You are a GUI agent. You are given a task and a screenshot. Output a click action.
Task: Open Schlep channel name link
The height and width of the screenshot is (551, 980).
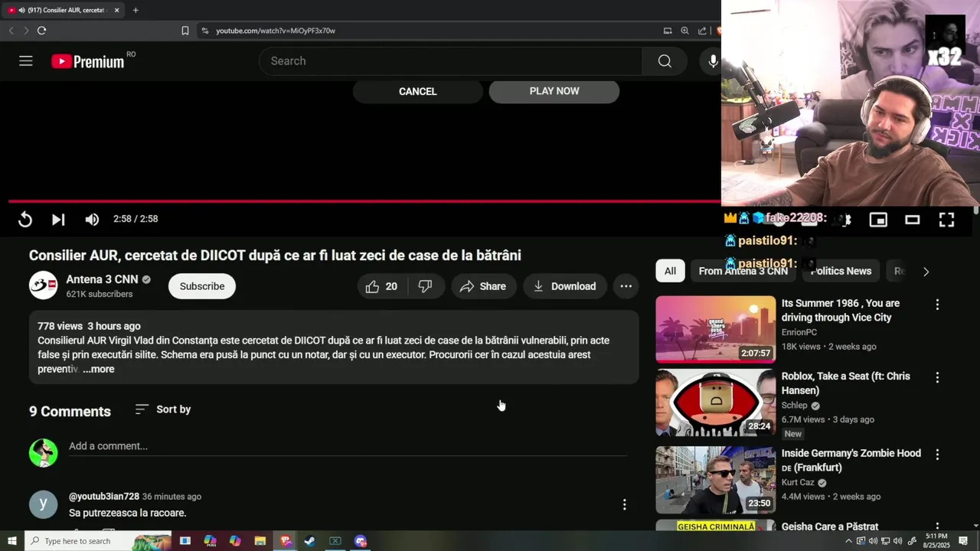pyautogui.click(x=794, y=406)
